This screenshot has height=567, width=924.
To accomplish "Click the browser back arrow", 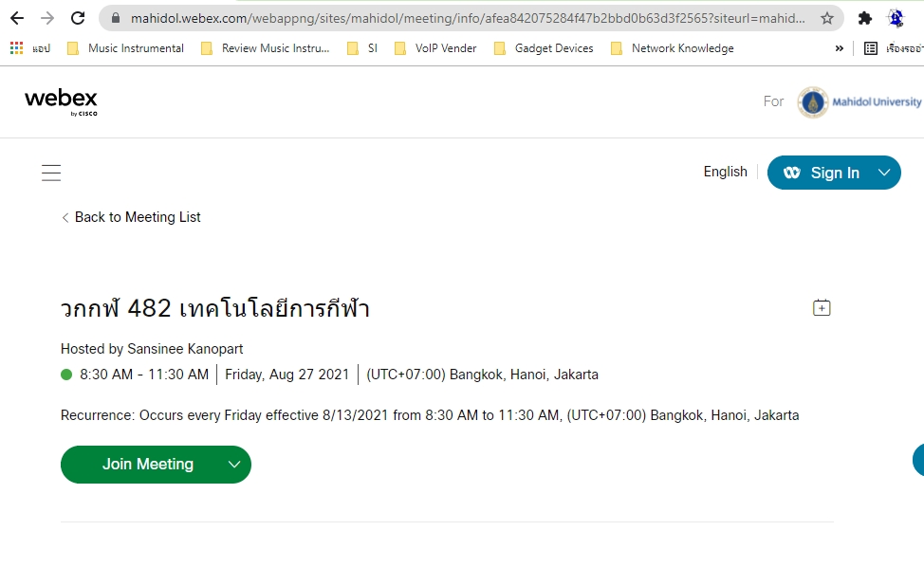I will pos(17,18).
